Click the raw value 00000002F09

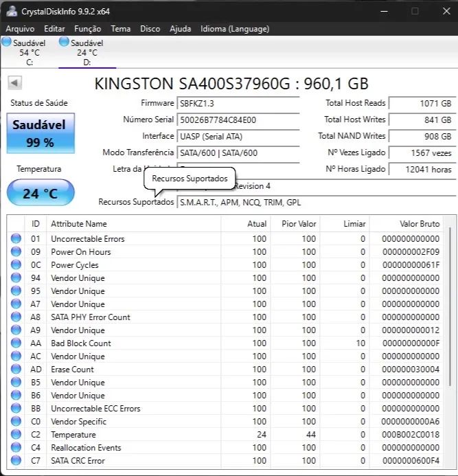click(411, 251)
